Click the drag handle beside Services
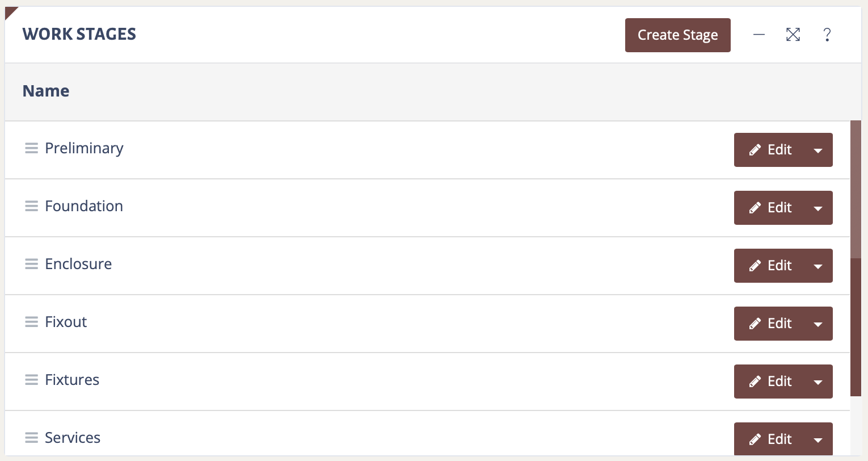The width and height of the screenshot is (868, 461). pos(32,438)
